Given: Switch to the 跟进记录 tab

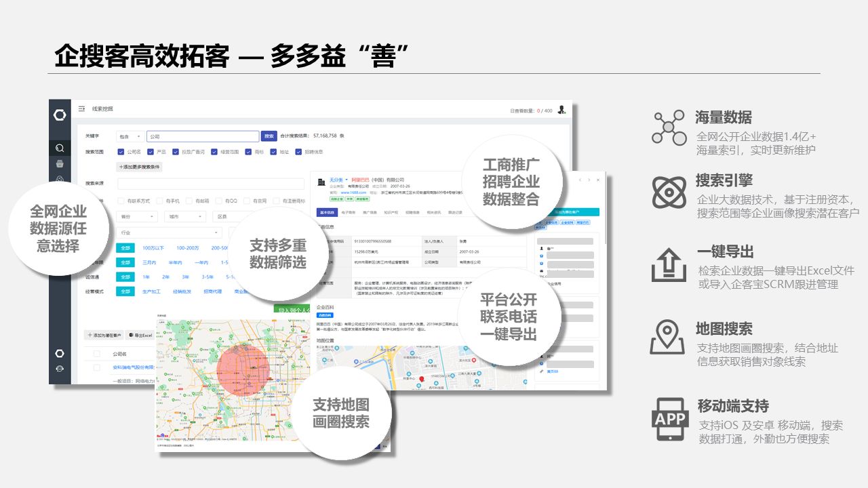Looking at the screenshot, I should click(x=455, y=212).
